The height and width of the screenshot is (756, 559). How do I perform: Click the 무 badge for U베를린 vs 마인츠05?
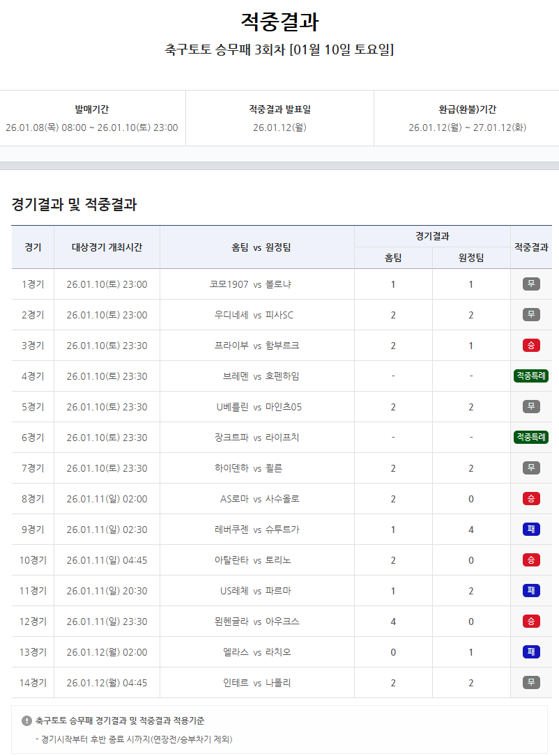(532, 406)
